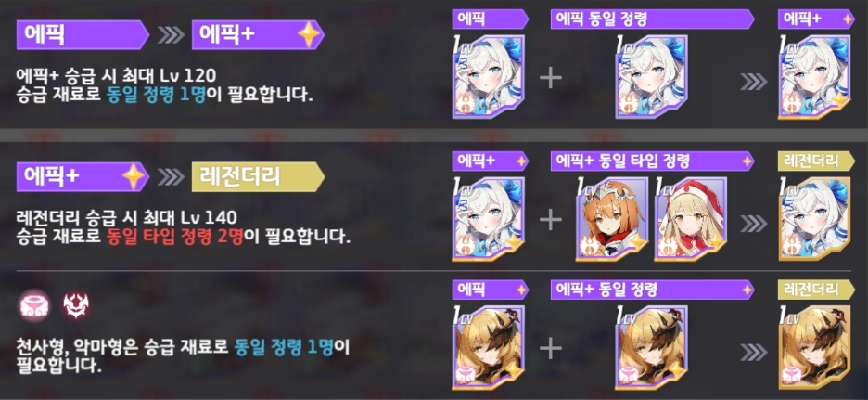Screen dimensions: 868x400
Task: Click the triple arrow before top result card
Action: pos(753,81)
